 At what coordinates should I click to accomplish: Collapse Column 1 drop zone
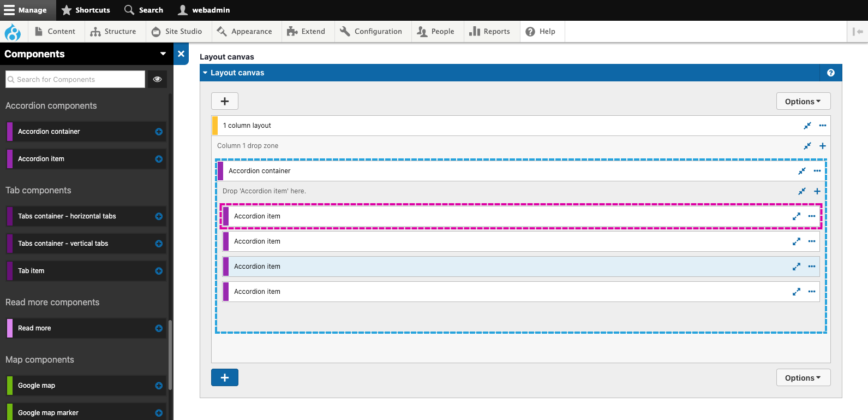pyautogui.click(x=807, y=146)
